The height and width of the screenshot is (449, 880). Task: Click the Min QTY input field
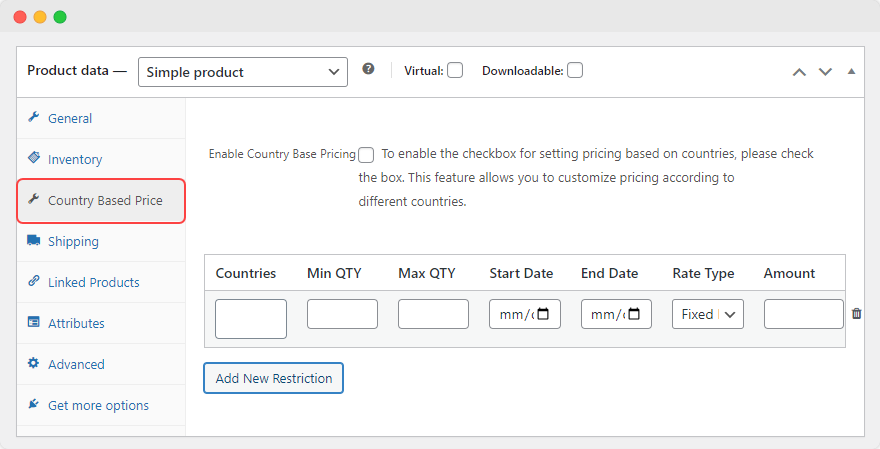pos(342,314)
